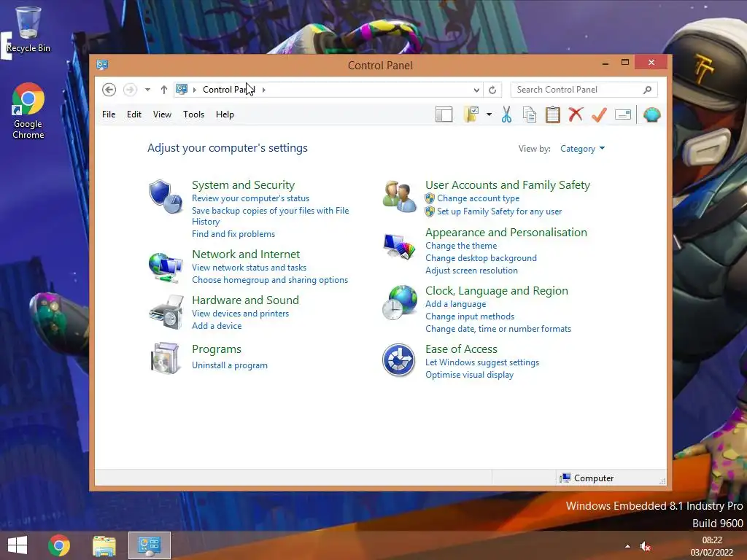The width and height of the screenshot is (747, 560).
Task: Click View network status and tasks
Action: point(249,268)
